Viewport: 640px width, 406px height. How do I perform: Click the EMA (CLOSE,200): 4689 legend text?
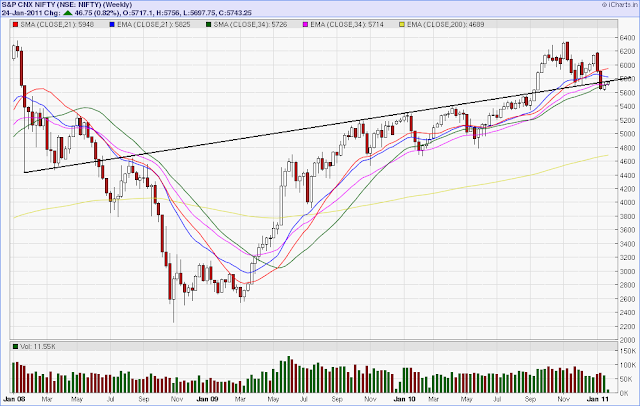click(x=445, y=24)
